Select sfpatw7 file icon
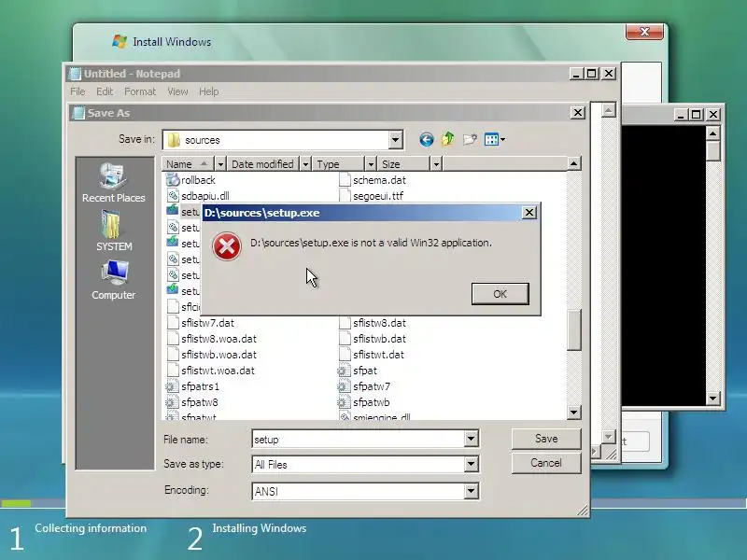Image resolution: width=747 pixels, height=560 pixels. (344, 386)
